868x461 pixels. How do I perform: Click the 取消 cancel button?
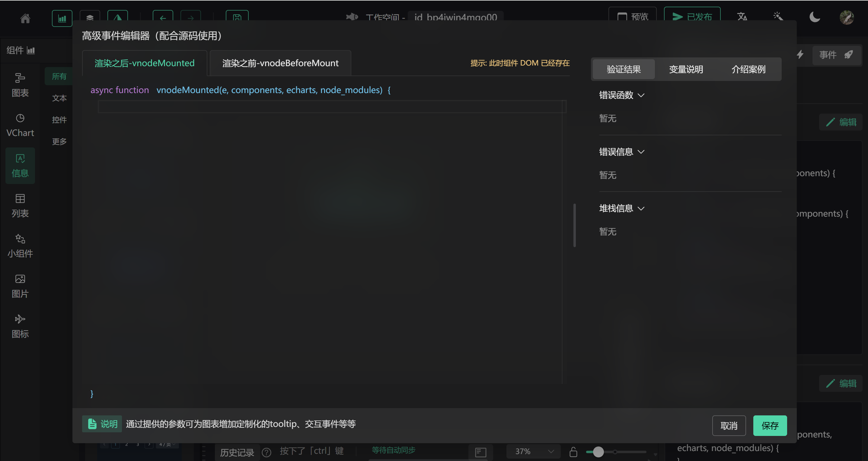(x=729, y=426)
